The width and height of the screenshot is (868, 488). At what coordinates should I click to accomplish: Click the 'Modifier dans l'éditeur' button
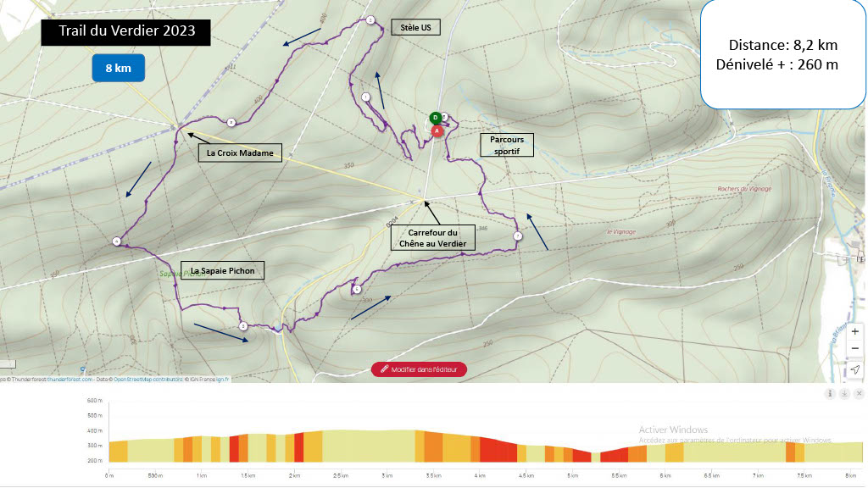point(419,369)
